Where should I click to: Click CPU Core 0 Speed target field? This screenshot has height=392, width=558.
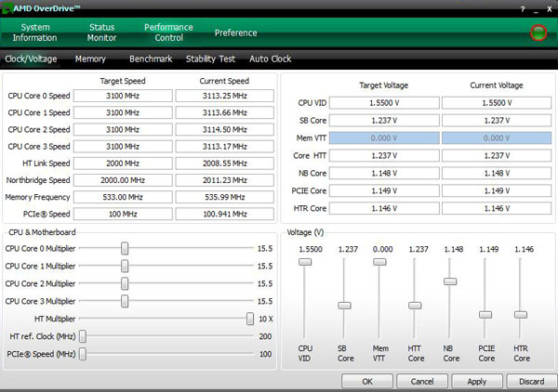coord(123,96)
